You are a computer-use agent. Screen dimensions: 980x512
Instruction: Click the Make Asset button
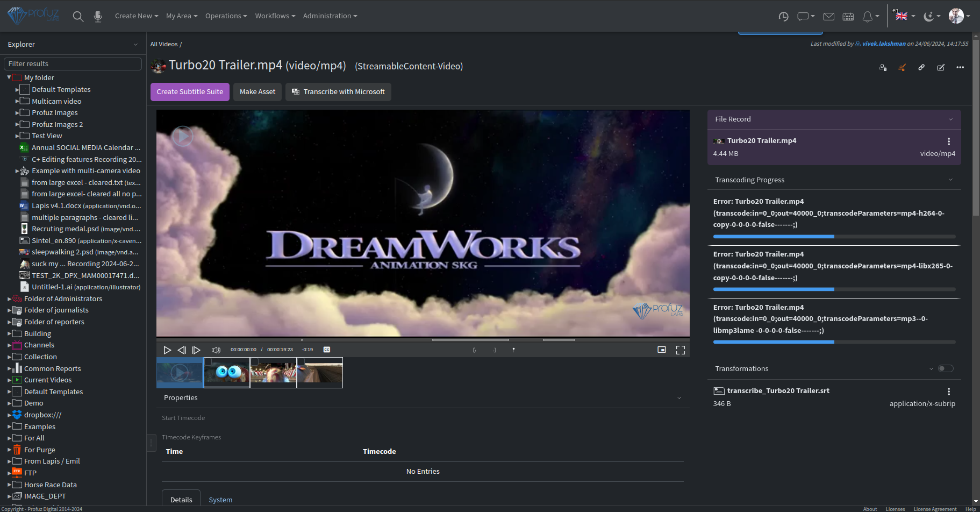click(x=257, y=92)
